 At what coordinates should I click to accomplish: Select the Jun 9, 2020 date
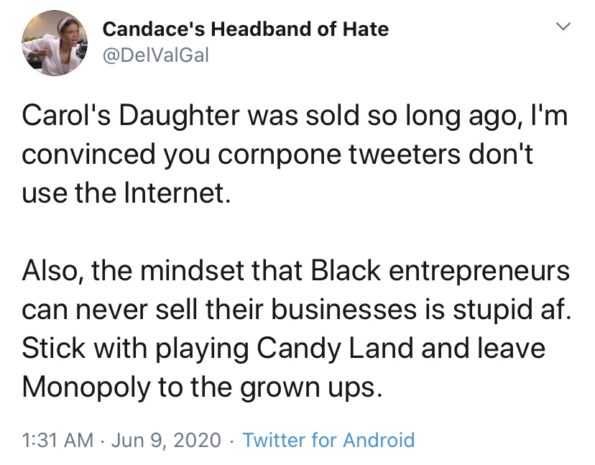click(166, 440)
